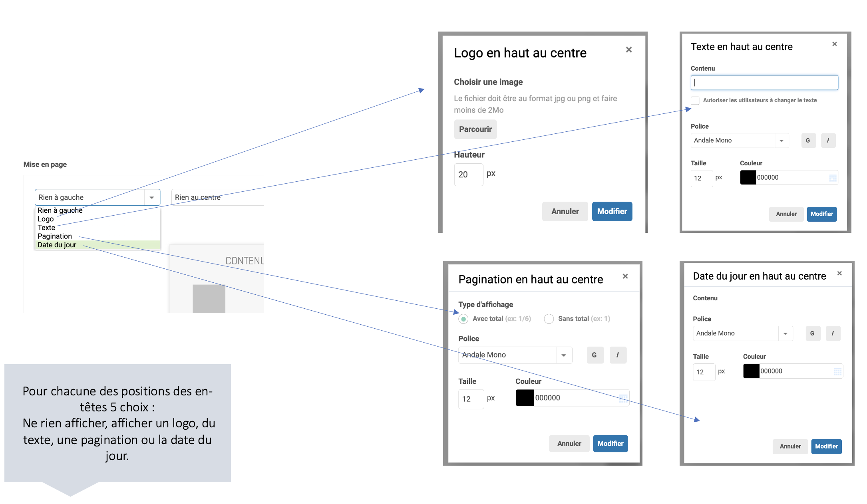867x504 pixels.
Task: Select Avec total radio option
Action: coord(463,319)
